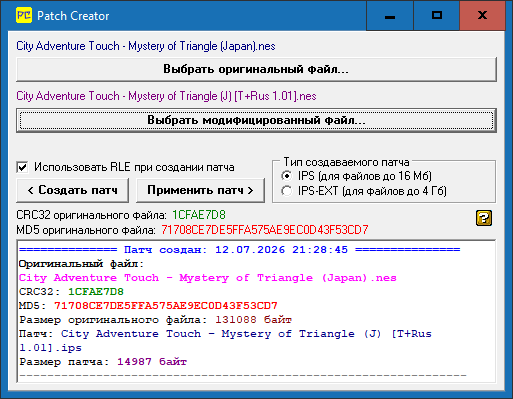This screenshot has height=399, width=513.
Task: Select the IPS (до 16 Мб) radio button
Action: pos(286,176)
